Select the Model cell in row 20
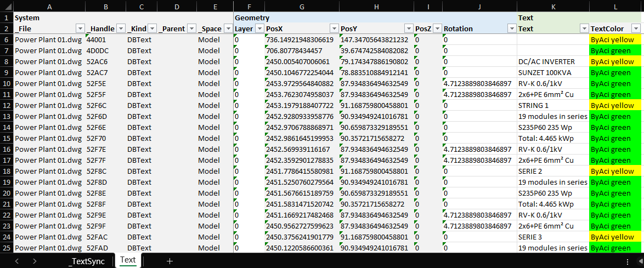Screen dimensions: 644x268 (215, 193)
